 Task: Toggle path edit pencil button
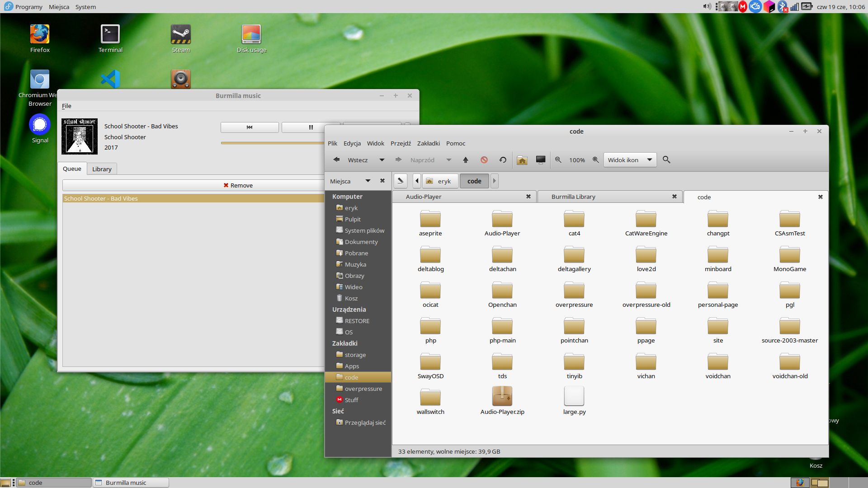401,181
